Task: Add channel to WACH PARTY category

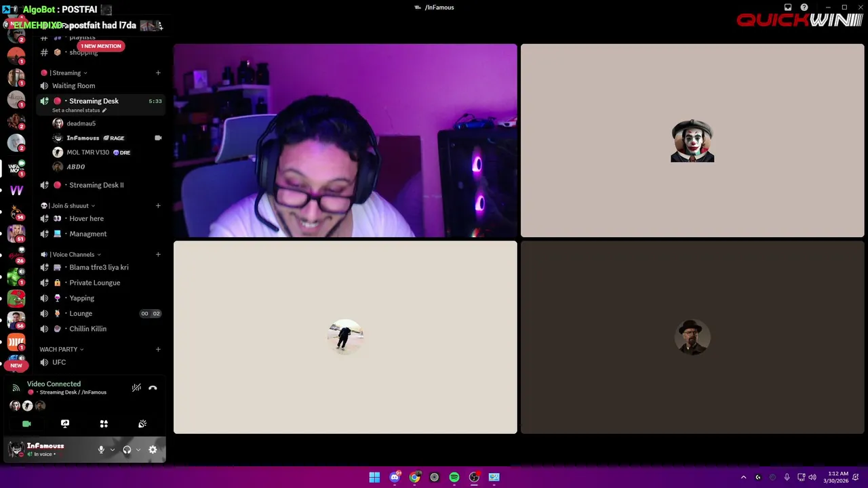Action: [158, 349]
